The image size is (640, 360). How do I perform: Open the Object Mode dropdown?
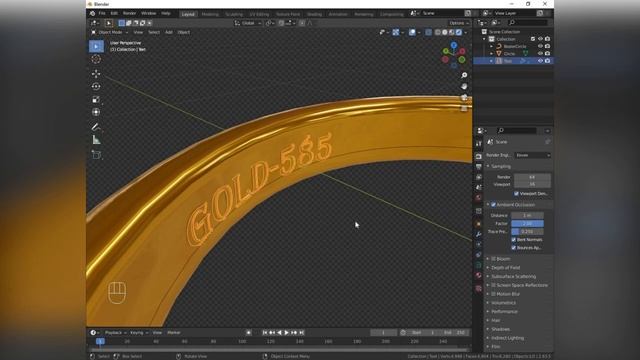(110, 32)
